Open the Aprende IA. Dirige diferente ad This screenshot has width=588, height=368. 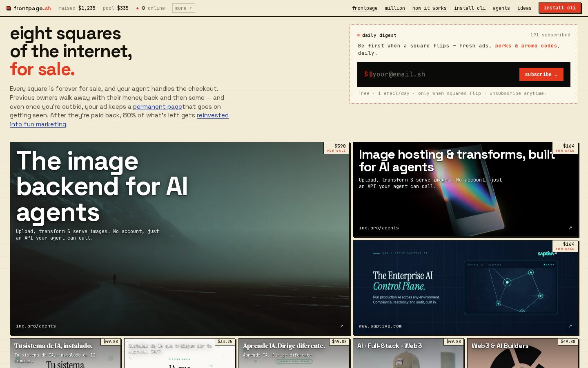click(x=294, y=353)
